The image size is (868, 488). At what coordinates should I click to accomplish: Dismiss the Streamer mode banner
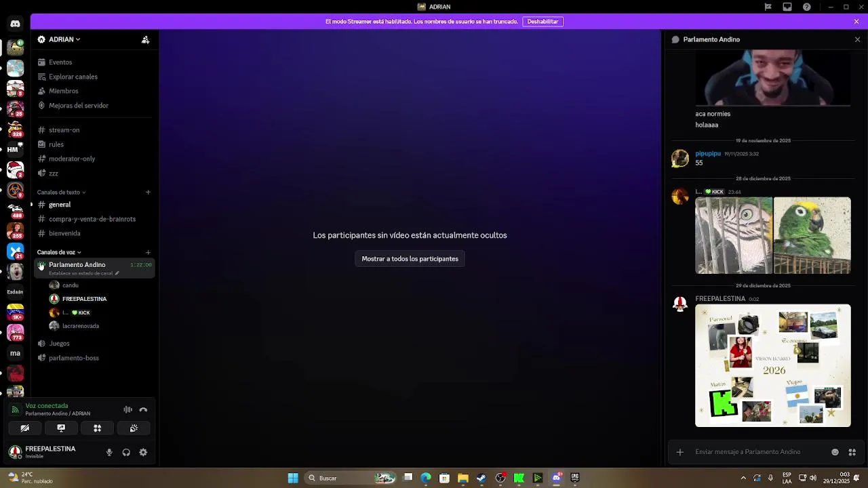click(x=856, y=22)
